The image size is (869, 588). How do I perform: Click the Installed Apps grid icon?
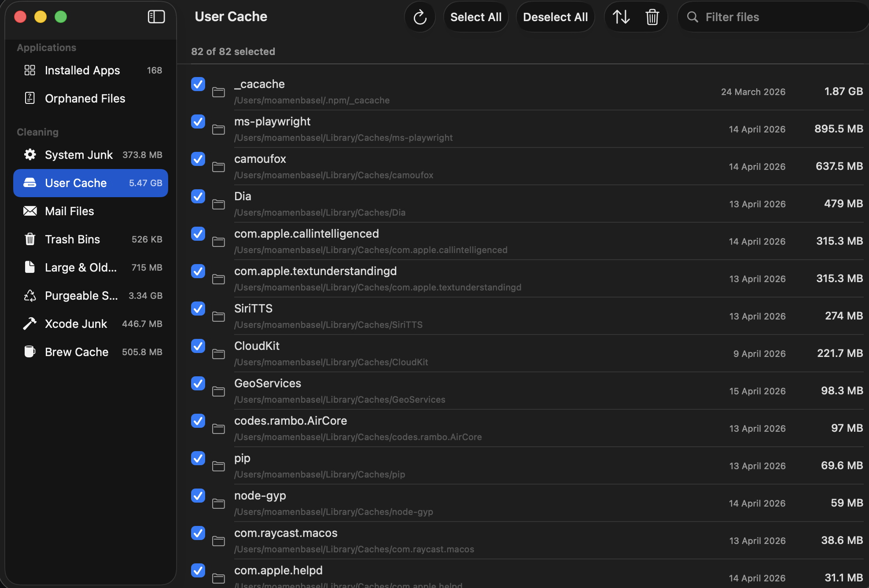29,70
